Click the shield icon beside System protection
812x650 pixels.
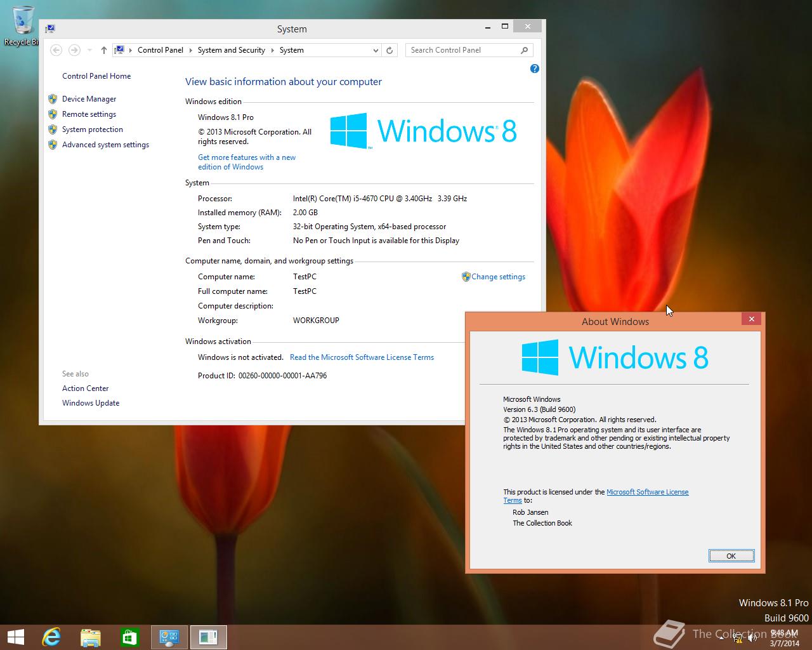(53, 129)
